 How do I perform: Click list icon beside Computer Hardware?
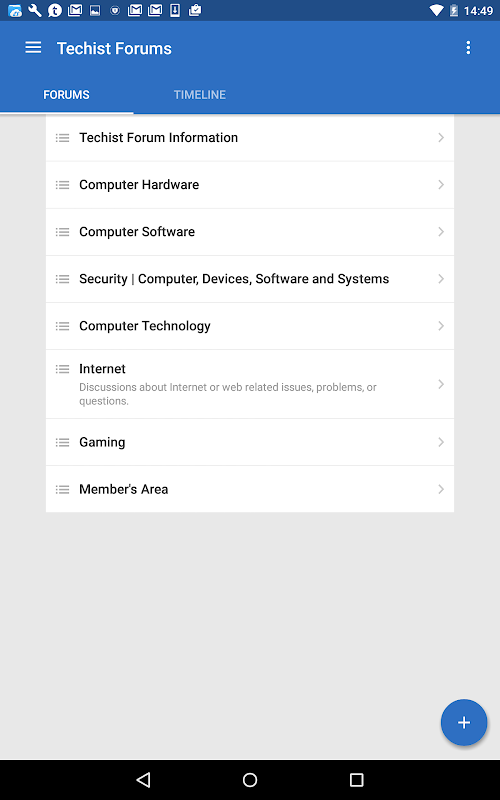click(62, 185)
